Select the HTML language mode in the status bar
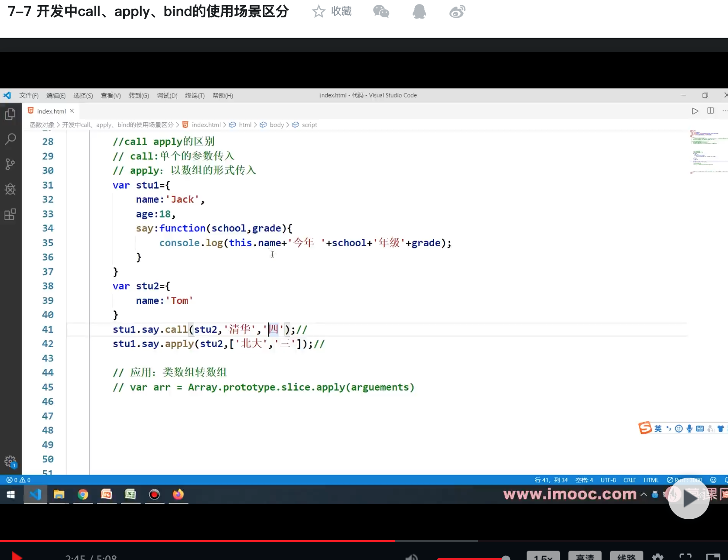This screenshot has width=728, height=560. [x=651, y=480]
